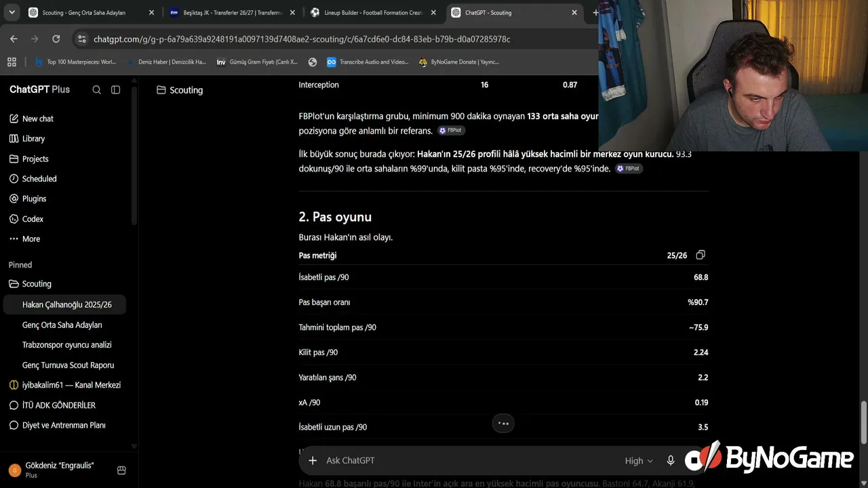Select the "Pas başarı oranı" row label
868x488 pixels.
coord(325,302)
